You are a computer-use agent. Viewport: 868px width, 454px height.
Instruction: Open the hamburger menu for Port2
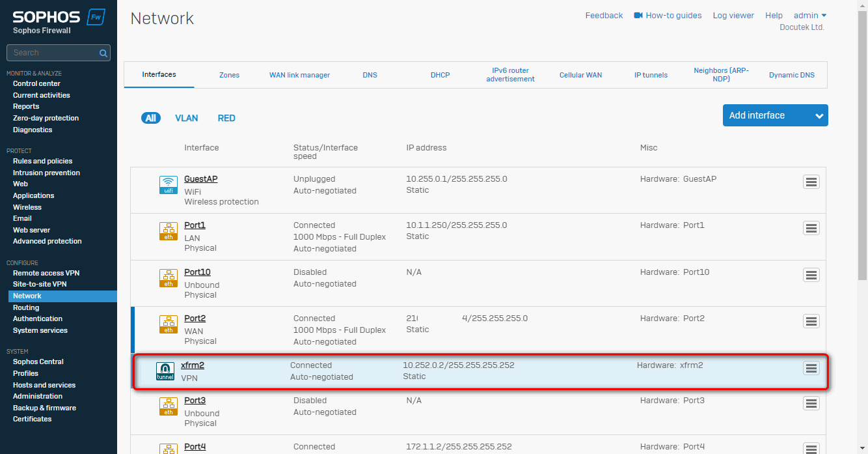pyautogui.click(x=811, y=321)
